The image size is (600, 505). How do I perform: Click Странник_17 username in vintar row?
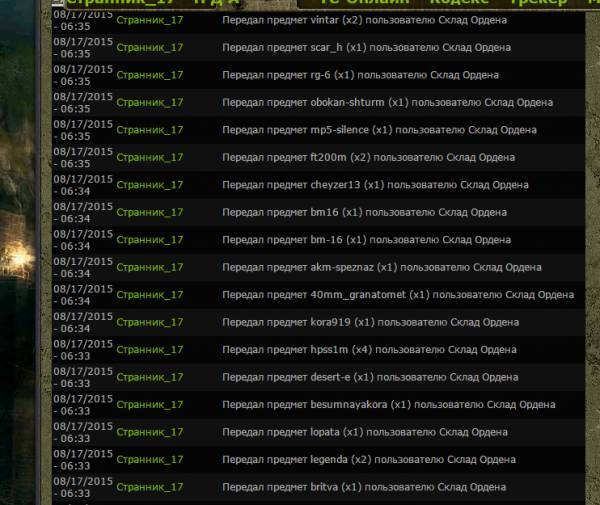149,20
